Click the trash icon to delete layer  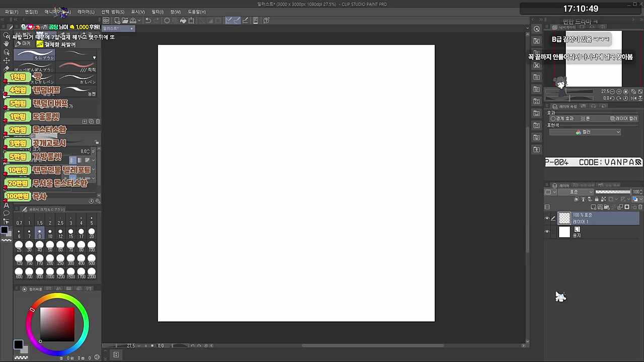640,207
